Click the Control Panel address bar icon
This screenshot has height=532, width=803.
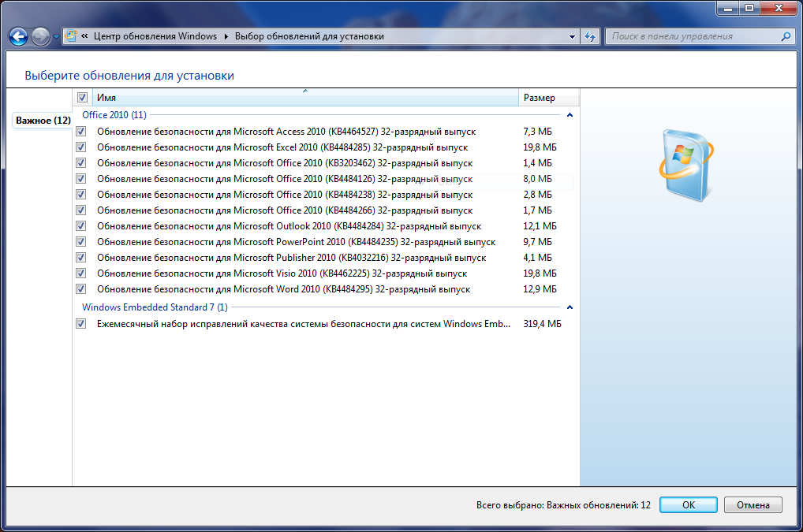pos(71,35)
